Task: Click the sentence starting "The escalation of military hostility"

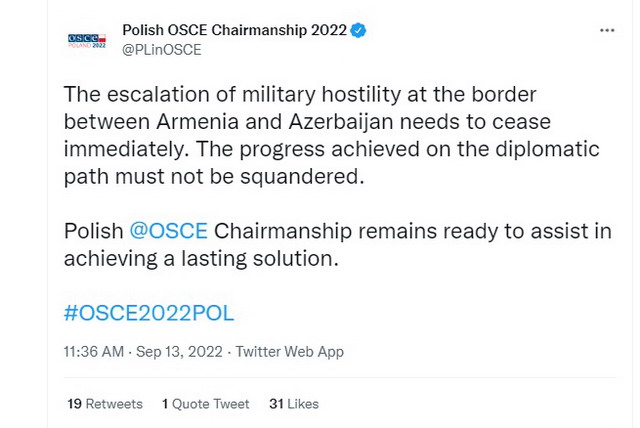Action: click(x=300, y=95)
